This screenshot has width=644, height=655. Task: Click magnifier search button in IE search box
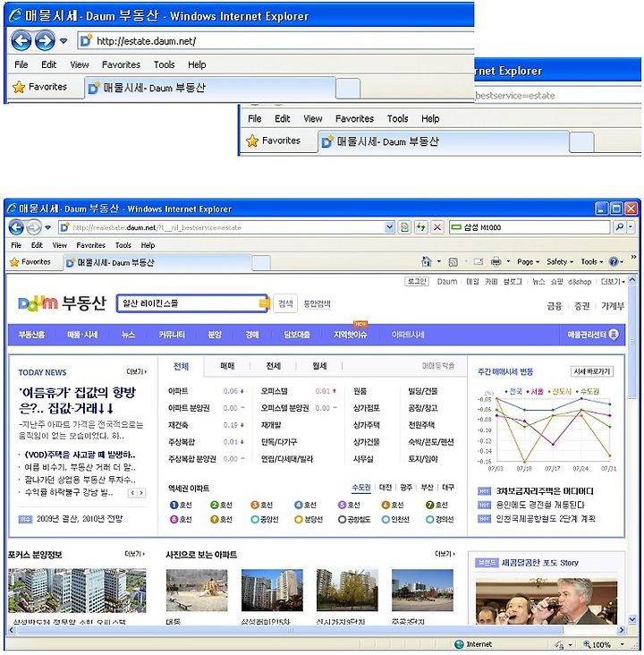point(619,226)
